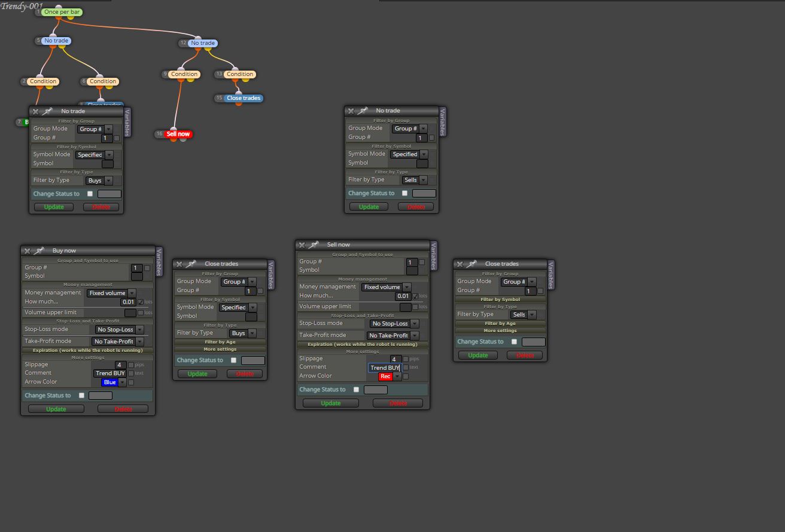Pin the Close trades panel filtering Buys
The width and height of the screenshot is (785, 532).
(191, 264)
